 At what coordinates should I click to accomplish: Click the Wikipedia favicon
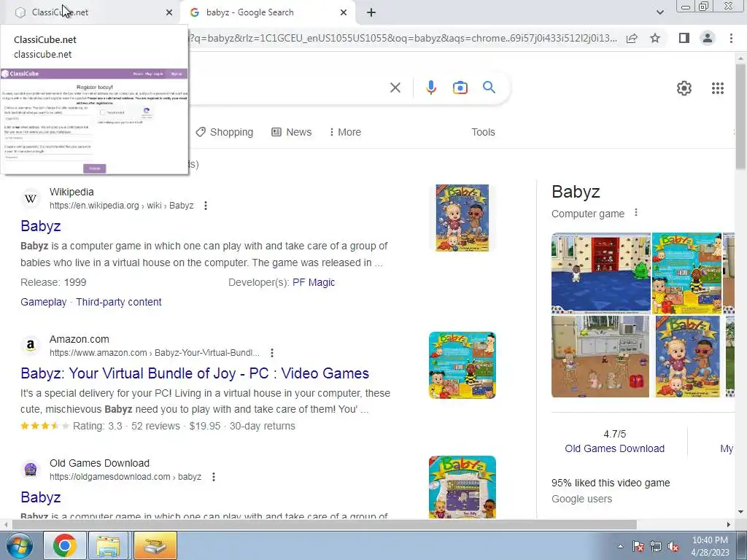tap(31, 198)
